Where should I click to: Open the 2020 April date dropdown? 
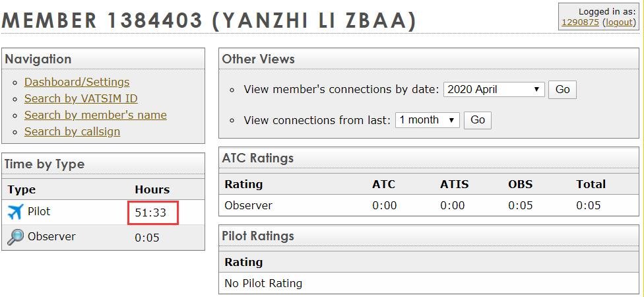tap(494, 90)
